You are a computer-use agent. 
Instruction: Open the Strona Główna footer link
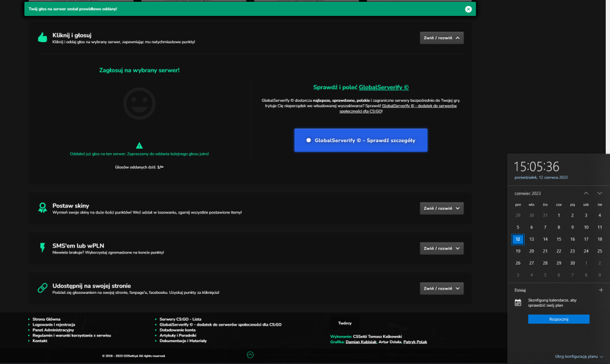(x=46, y=319)
